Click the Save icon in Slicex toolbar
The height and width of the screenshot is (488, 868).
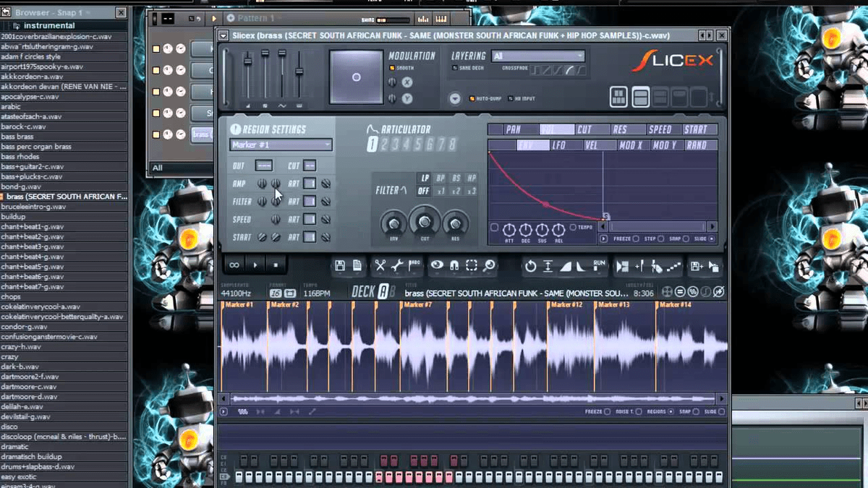tap(340, 266)
